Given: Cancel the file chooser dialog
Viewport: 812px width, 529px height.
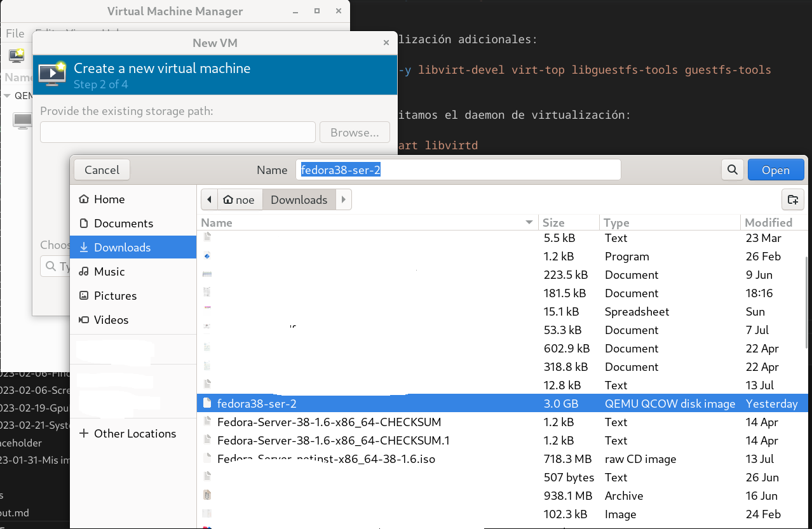Looking at the screenshot, I should [x=102, y=170].
